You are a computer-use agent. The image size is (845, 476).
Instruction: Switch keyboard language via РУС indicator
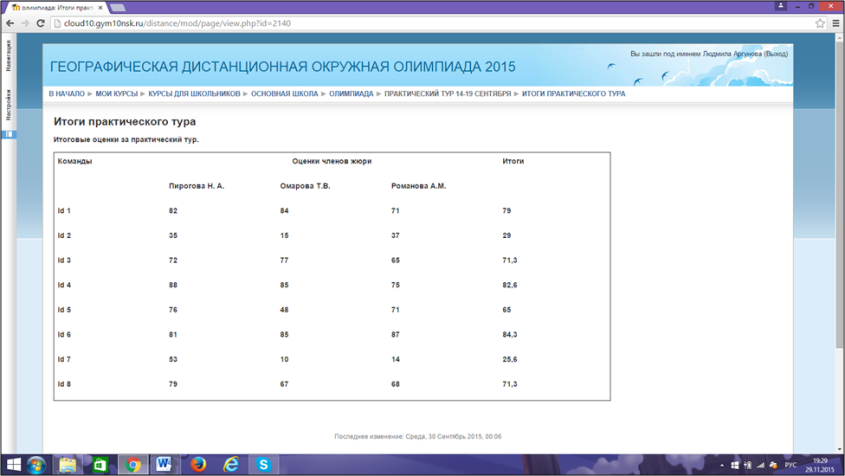click(x=790, y=465)
